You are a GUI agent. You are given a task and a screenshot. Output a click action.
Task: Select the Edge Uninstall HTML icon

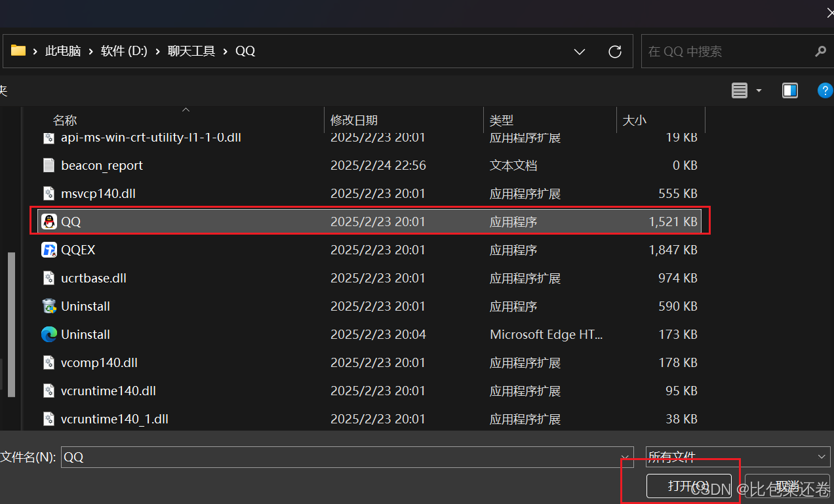coord(49,334)
